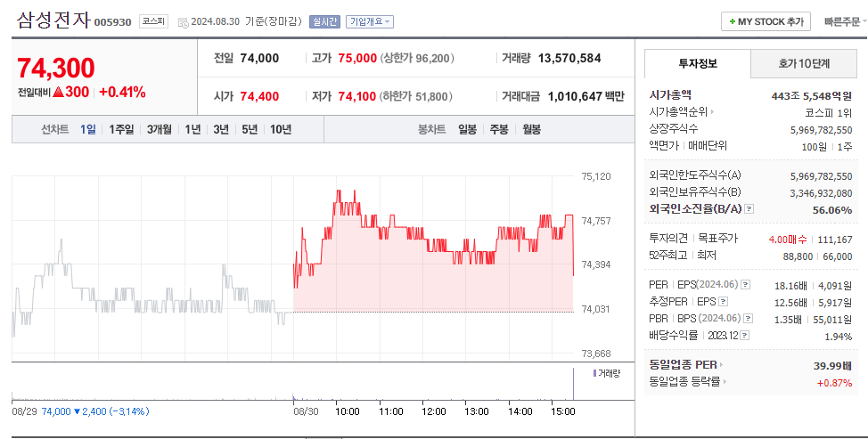Click the stock code 005930
Image resolution: width=868 pixels, height=439 pixels.
point(113,22)
